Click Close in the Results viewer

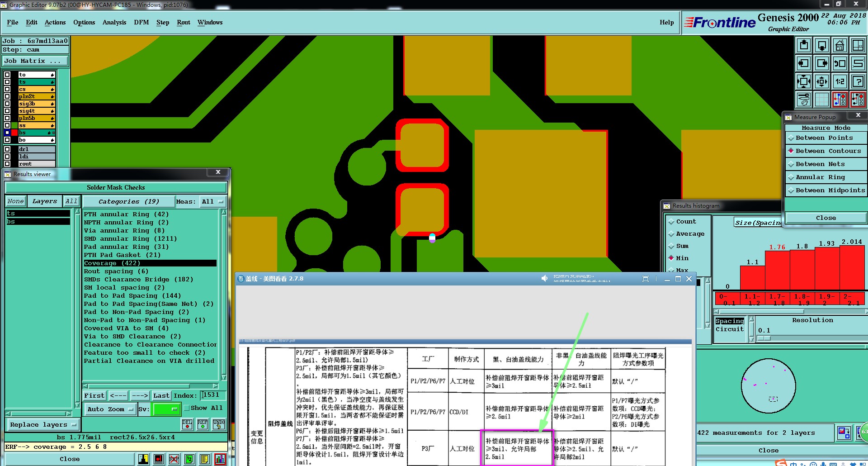pyautogui.click(x=70, y=459)
